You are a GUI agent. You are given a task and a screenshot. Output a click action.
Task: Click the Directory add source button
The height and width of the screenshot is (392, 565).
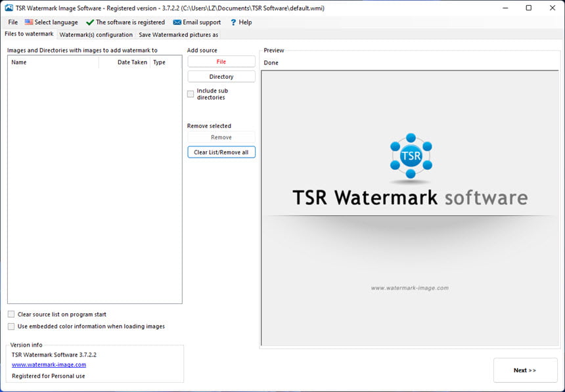[x=221, y=77]
